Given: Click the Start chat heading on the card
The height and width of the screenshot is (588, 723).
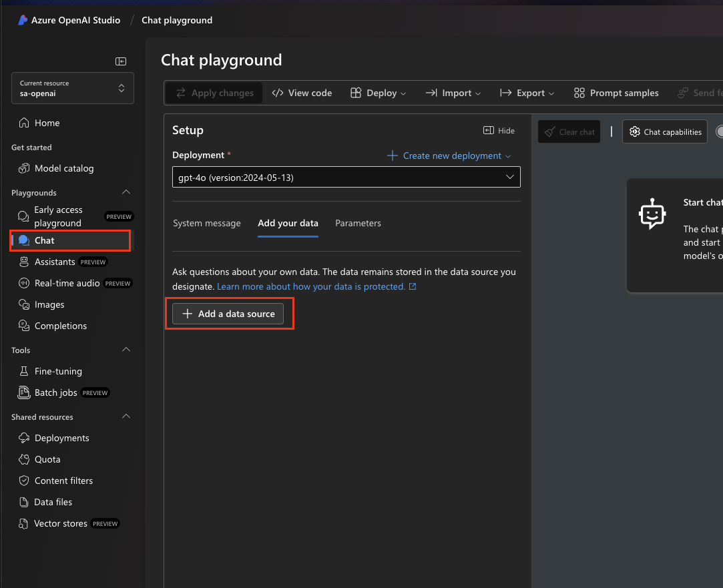Looking at the screenshot, I should tap(703, 202).
